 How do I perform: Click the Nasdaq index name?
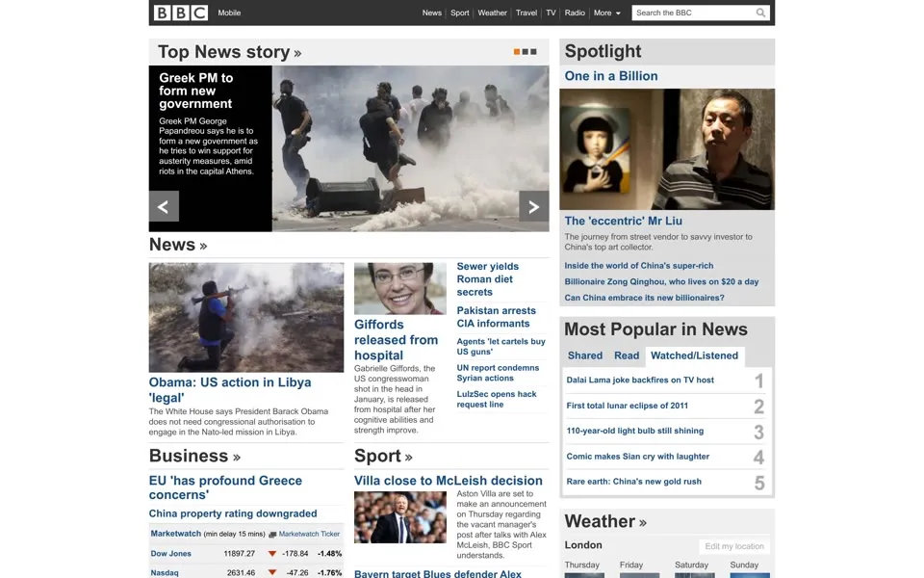pos(165,572)
